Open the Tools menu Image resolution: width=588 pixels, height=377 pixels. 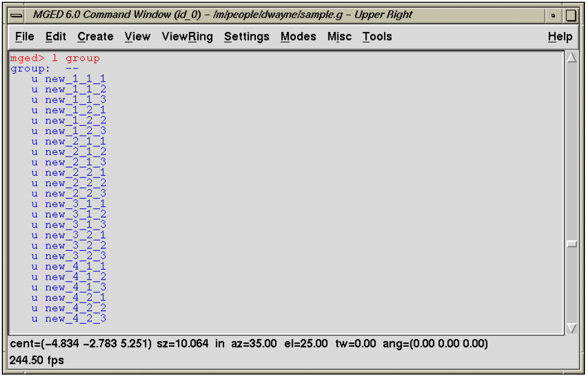[x=377, y=36]
